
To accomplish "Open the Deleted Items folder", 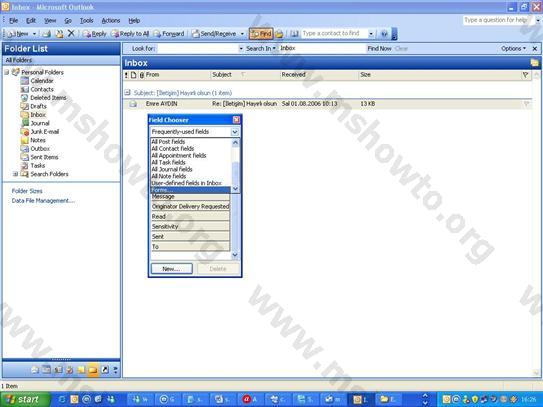I will pyautogui.click(x=48, y=98).
